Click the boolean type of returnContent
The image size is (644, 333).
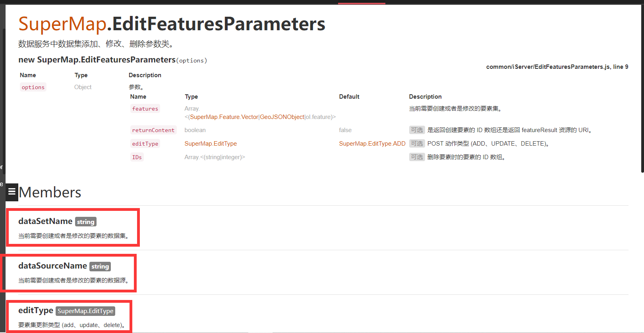195,130
